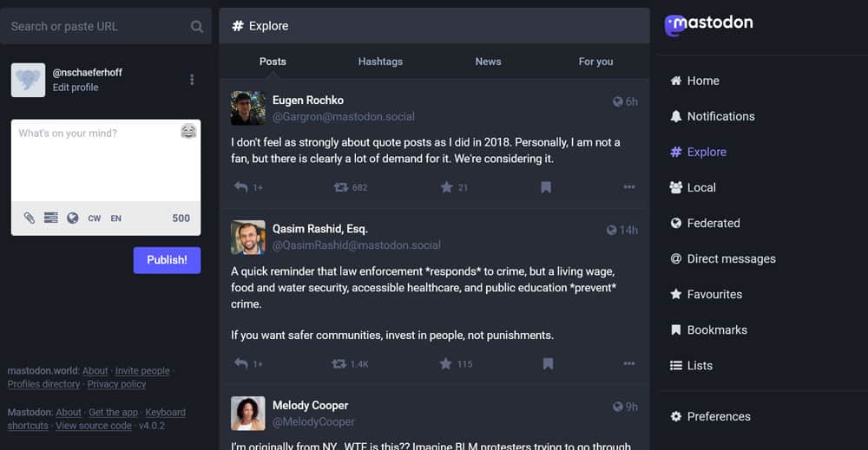Open the EN language selector
This screenshot has height=450, width=868.
click(x=115, y=218)
